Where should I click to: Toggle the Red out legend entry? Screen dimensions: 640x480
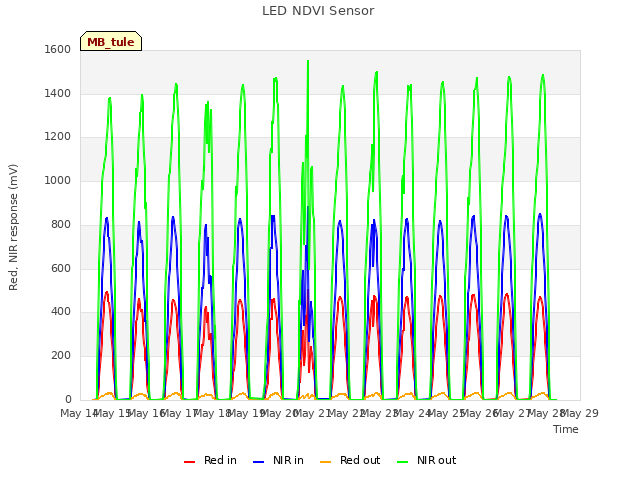pos(350,460)
